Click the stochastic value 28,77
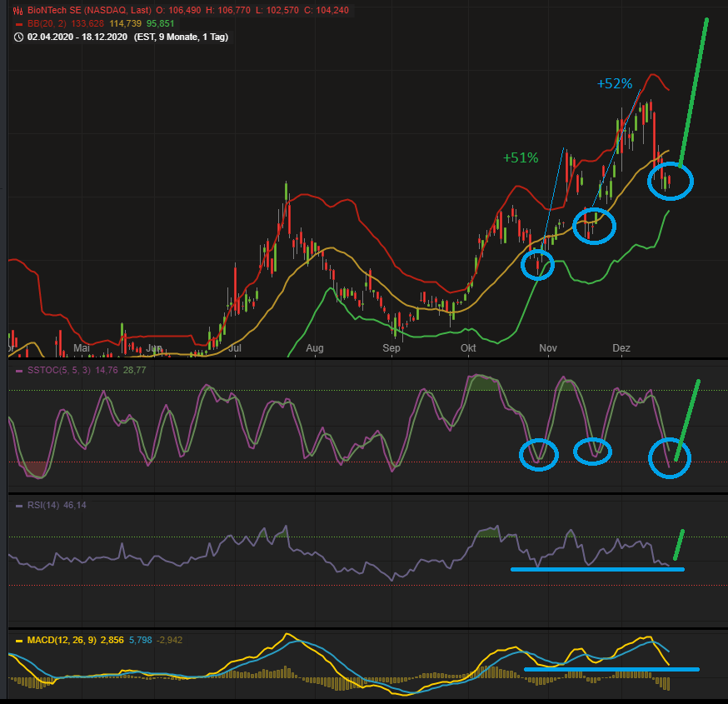 point(135,370)
